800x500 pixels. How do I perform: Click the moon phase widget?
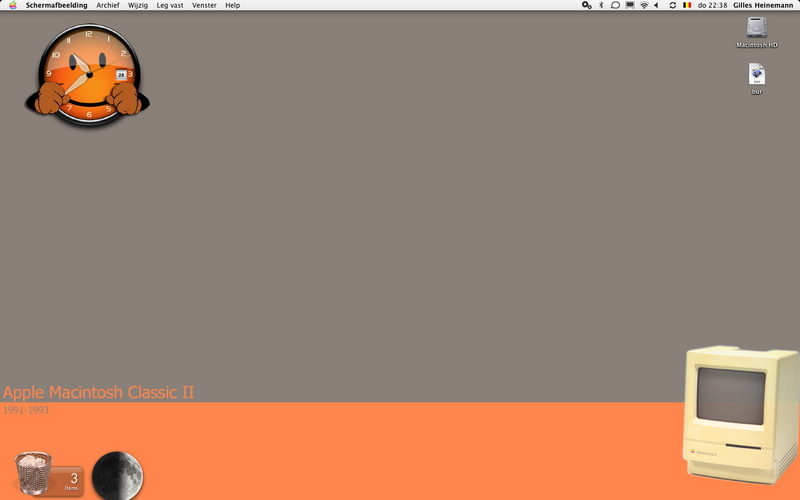pos(117,476)
